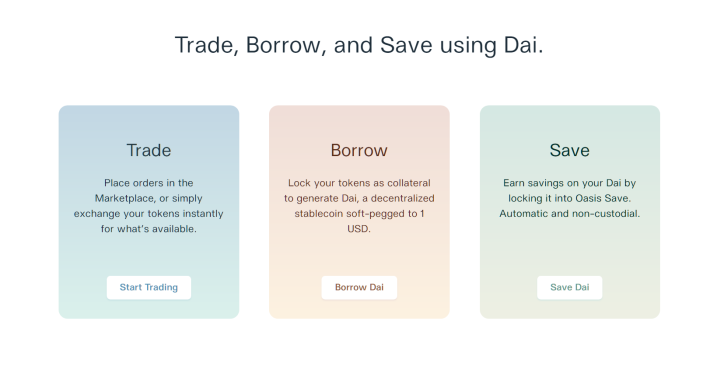Click the main headline about using Dai
The image size is (710, 369).
tap(359, 45)
